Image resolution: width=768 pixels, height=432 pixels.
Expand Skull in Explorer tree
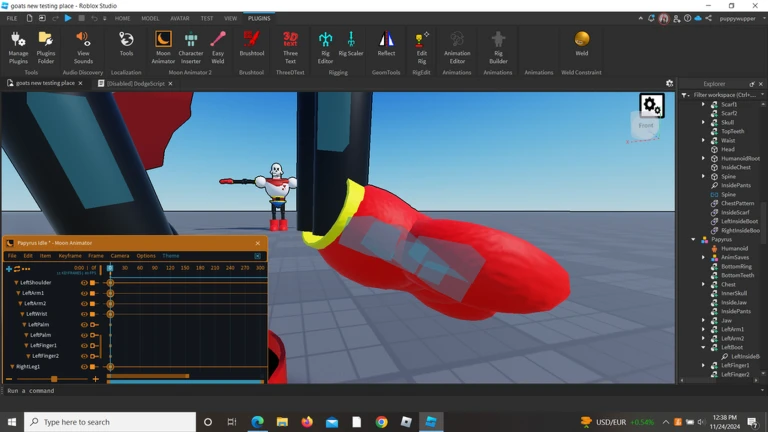(x=703, y=122)
